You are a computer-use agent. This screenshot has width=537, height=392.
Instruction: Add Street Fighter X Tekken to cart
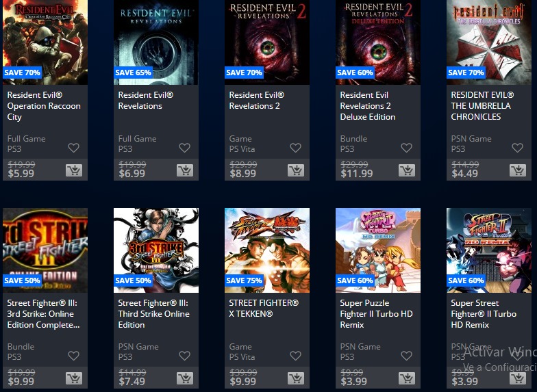click(x=296, y=378)
